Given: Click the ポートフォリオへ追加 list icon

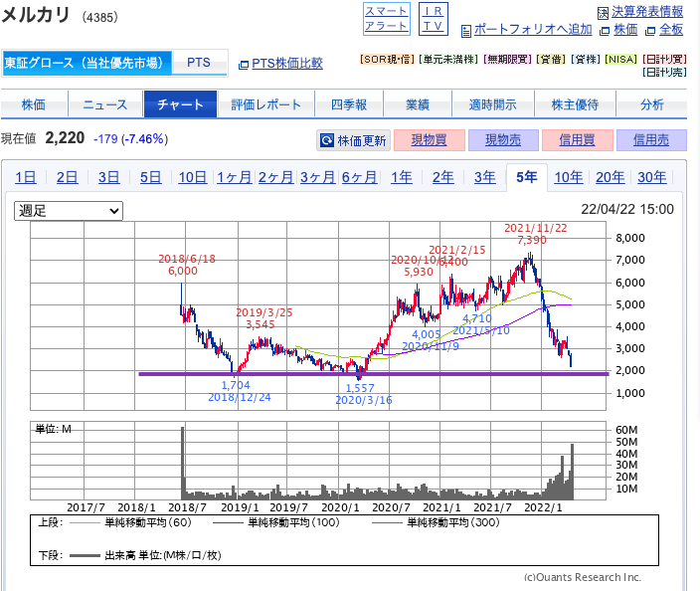Looking at the screenshot, I should point(466,31).
